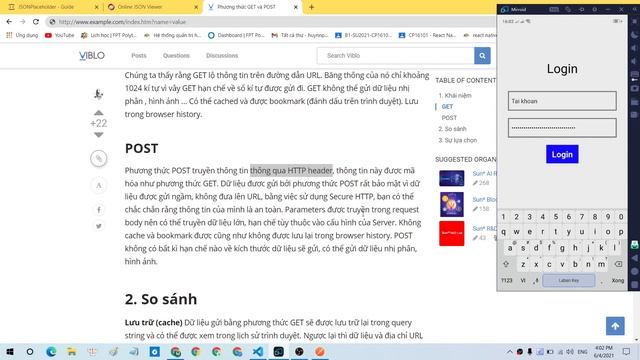Share article on Twitter icon

pyautogui.click(x=99, y=226)
